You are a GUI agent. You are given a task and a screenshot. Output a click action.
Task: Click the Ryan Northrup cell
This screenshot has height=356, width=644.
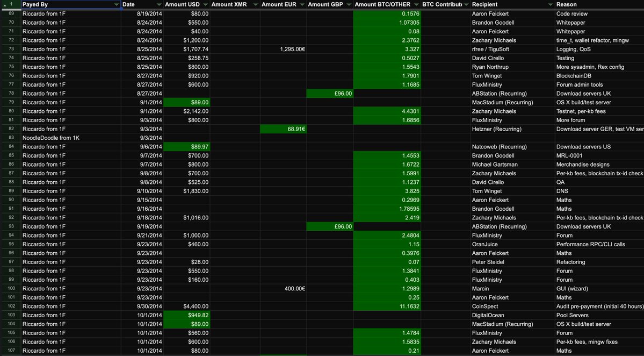[512, 67]
